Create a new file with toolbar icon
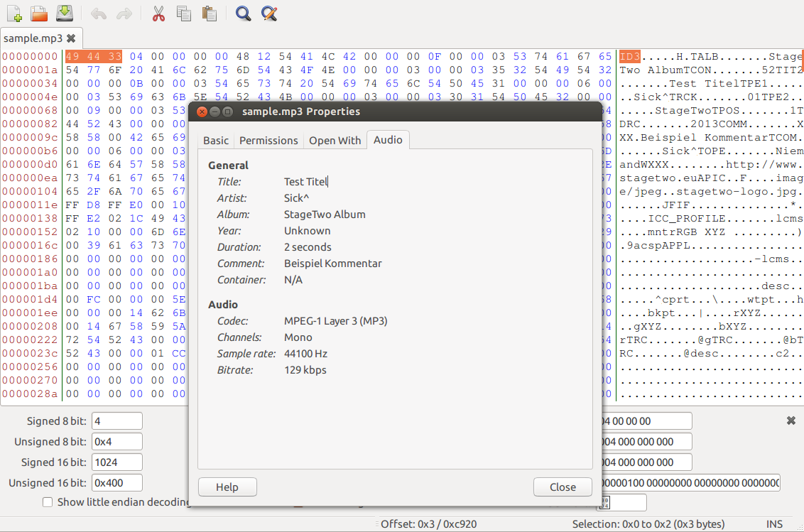Viewport: 804px width, 532px height. [x=14, y=13]
